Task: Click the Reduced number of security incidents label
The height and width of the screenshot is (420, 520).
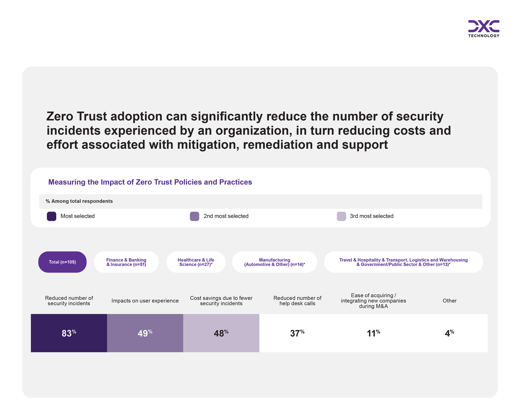Action: point(69,301)
